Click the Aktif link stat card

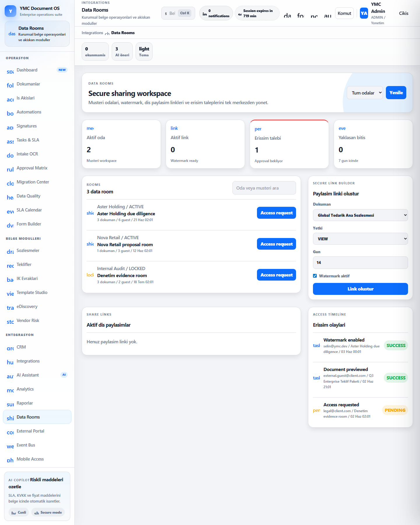205,144
